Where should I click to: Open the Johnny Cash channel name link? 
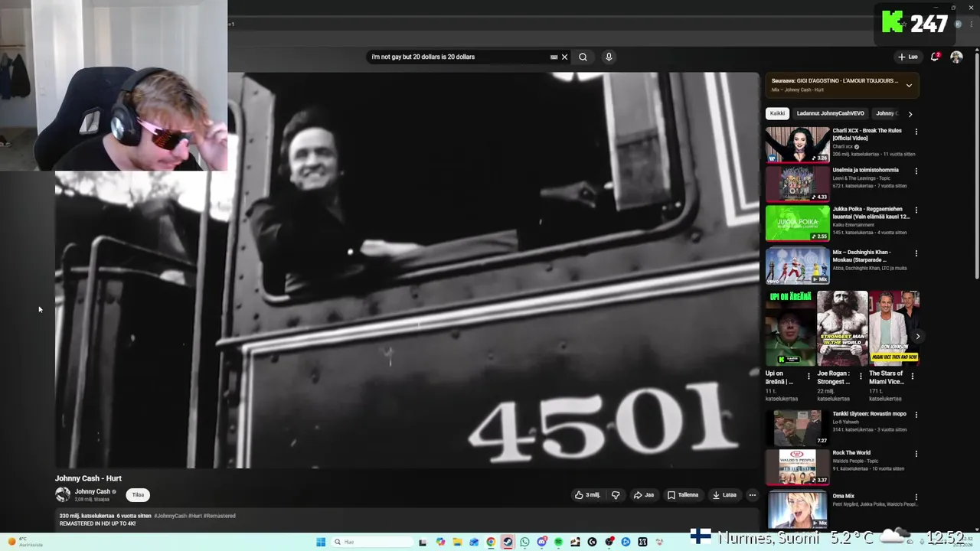click(93, 491)
